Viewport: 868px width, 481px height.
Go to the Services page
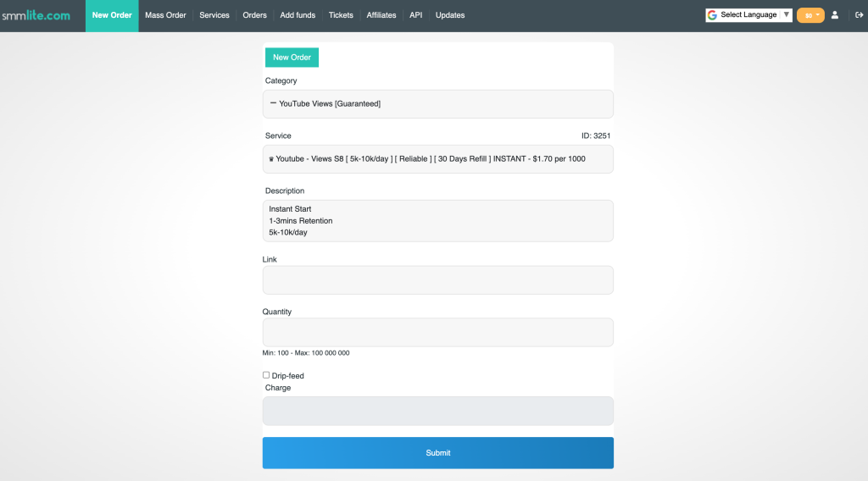[214, 15]
